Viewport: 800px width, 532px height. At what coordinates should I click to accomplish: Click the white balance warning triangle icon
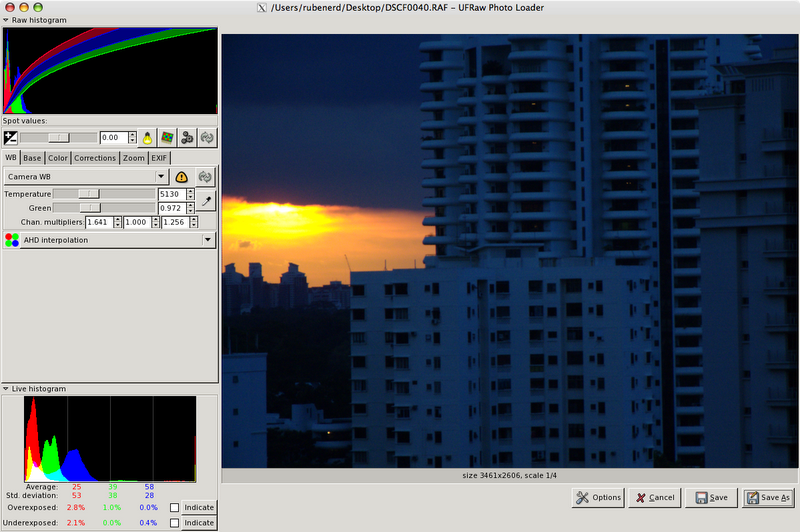tap(182, 177)
